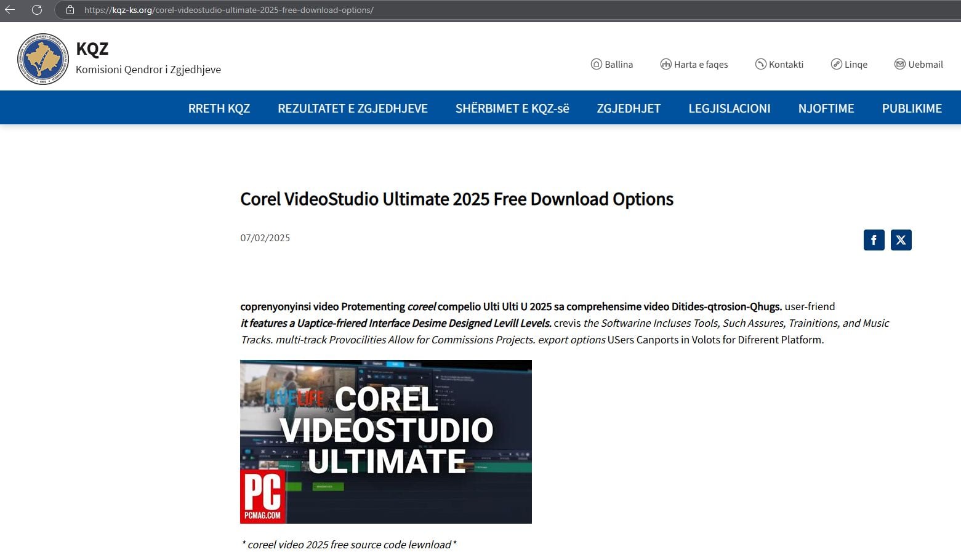Click the article heading Corel VideoStudio Ultimate 2025
This screenshot has width=961, height=560.
(x=457, y=199)
